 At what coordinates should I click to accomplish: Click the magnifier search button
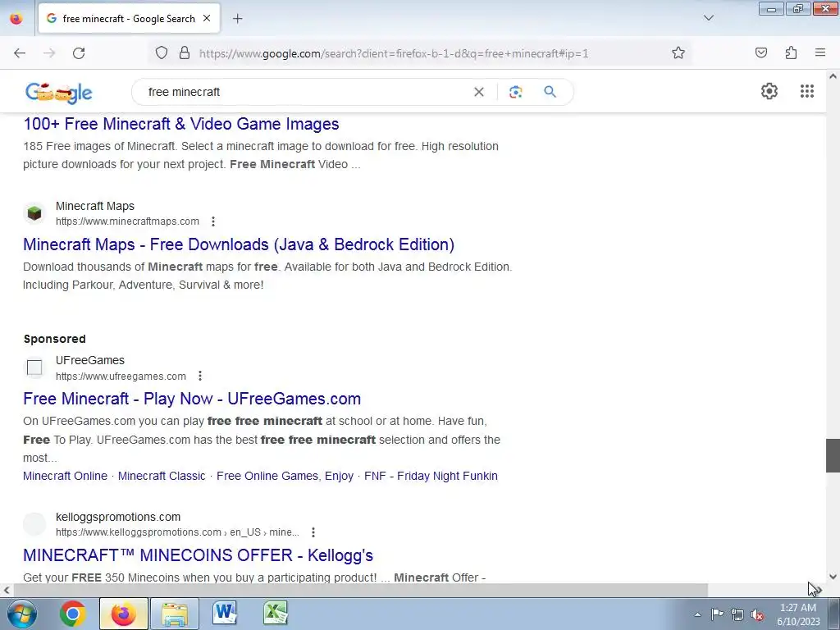click(x=550, y=92)
